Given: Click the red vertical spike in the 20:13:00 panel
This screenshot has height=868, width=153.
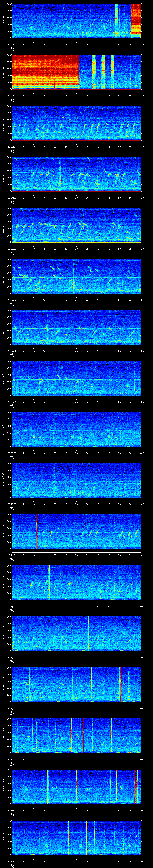Looking at the screenshot, I should pyautogui.click(x=88, y=634).
